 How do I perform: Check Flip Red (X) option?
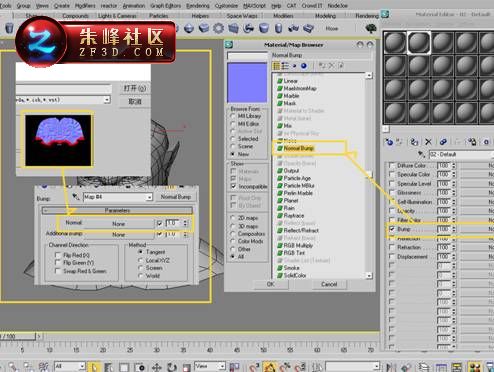coord(58,255)
